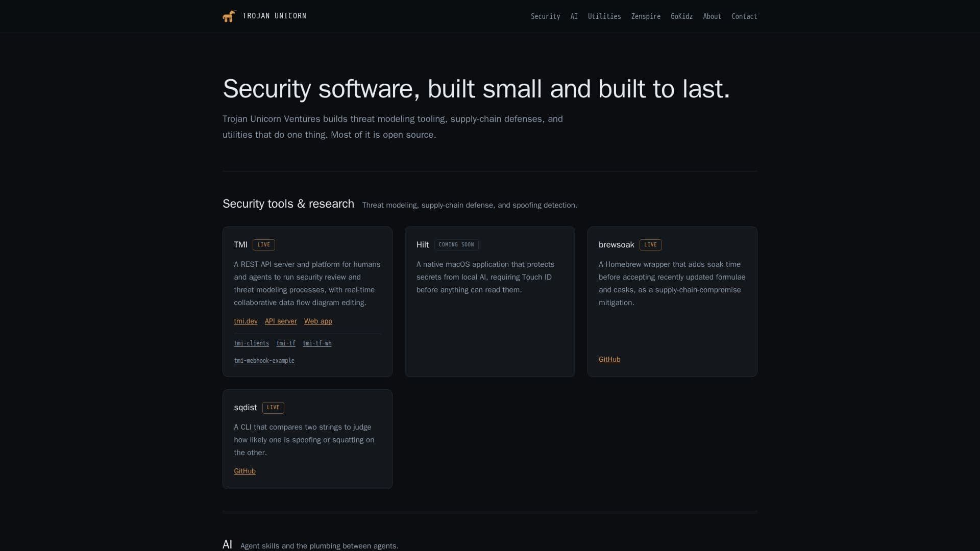Click the LIVE badge next to sqdist
This screenshot has height=551, width=980.
pos(273,408)
